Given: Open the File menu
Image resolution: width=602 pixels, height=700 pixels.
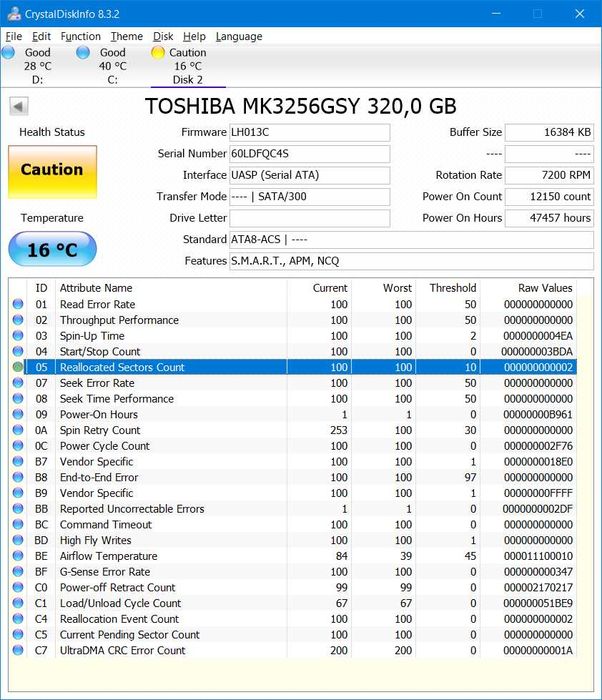Looking at the screenshot, I should pos(13,36).
